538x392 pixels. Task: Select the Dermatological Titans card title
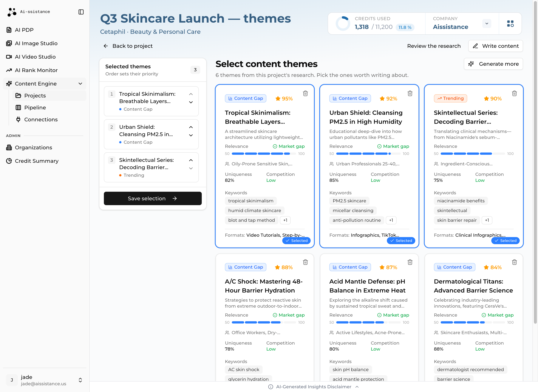pos(473,286)
